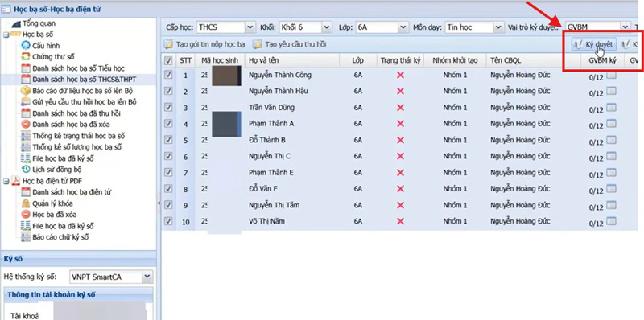Open File học bạ đã ký số under Học bạ số

63,158
